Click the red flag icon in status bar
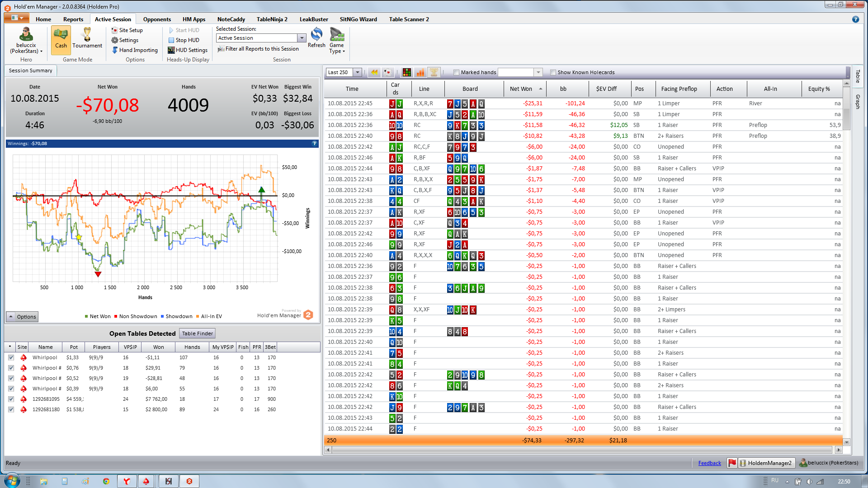 732,463
